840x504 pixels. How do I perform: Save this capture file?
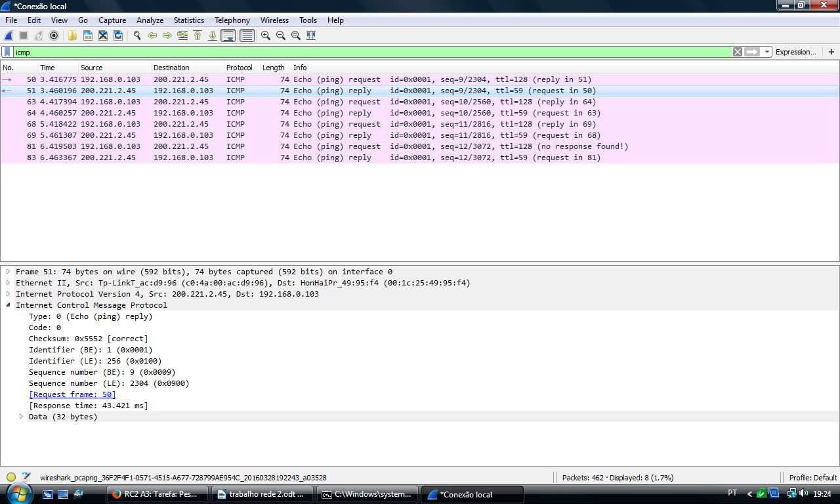[88, 35]
